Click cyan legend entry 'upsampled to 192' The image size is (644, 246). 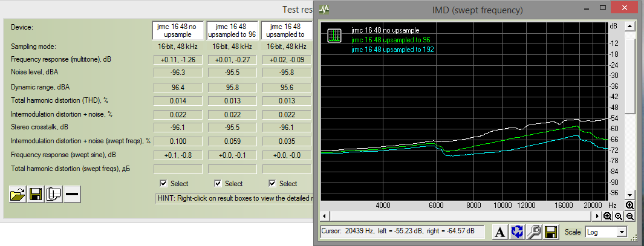click(x=392, y=50)
